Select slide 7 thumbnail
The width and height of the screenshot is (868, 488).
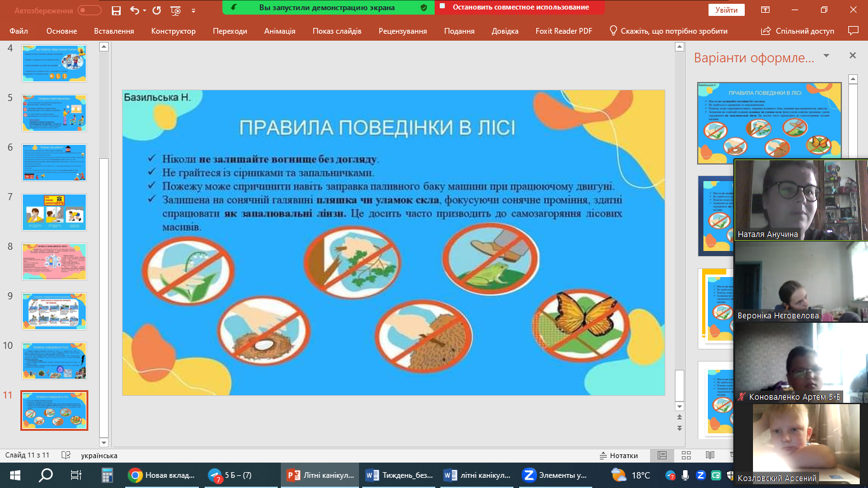pyautogui.click(x=54, y=212)
